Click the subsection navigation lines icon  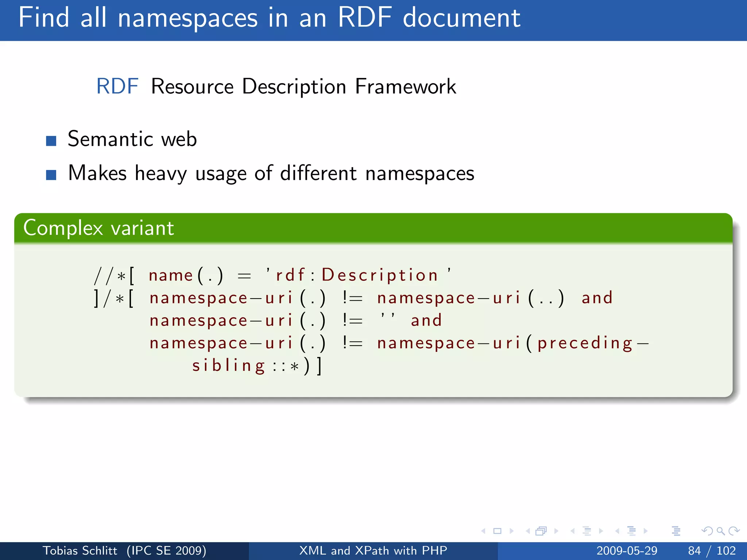[x=587, y=531]
